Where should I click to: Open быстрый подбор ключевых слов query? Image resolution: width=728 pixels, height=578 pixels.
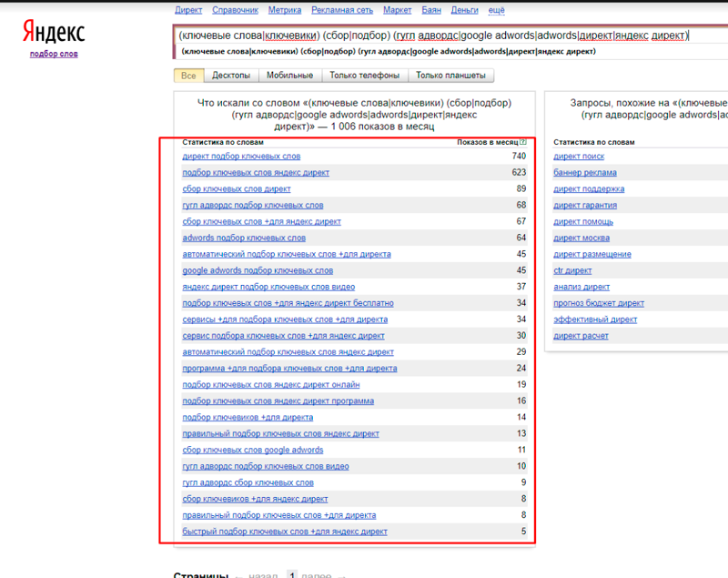[285, 531]
